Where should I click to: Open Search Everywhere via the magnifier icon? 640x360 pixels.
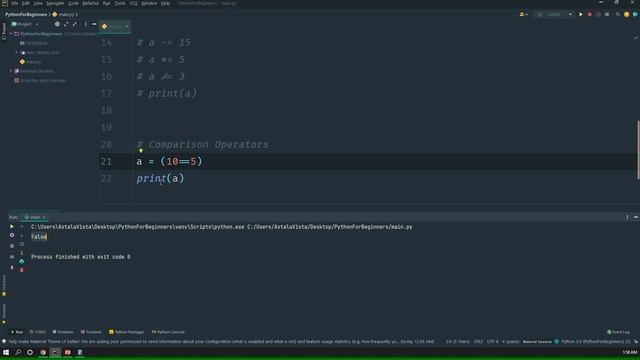click(618, 14)
